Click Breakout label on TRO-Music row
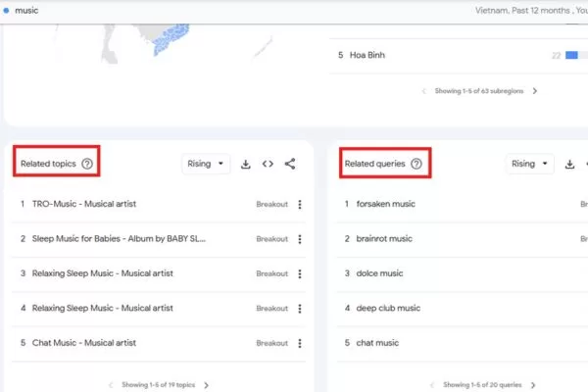The width and height of the screenshot is (588, 392). (271, 204)
